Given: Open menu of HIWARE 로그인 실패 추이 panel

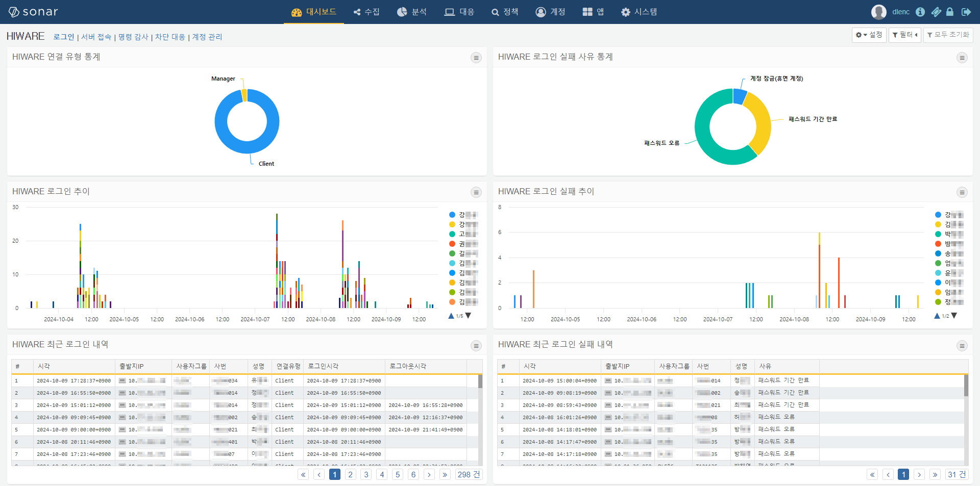Looking at the screenshot, I should click(962, 192).
